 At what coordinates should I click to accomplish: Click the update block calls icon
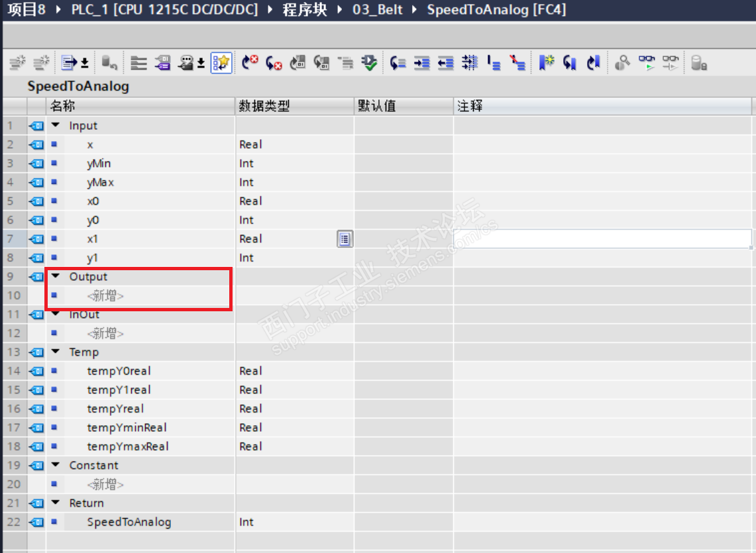click(x=297, y=63)
